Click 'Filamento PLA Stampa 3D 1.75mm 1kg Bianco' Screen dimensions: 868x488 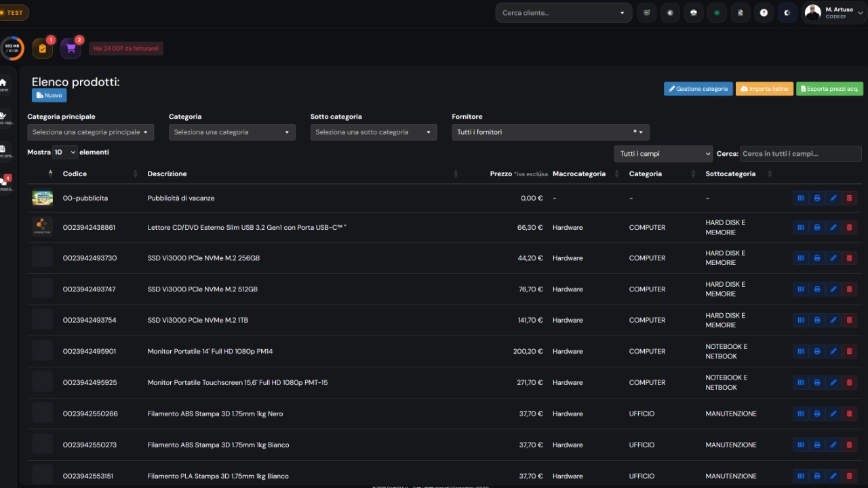(x=218, y=476)
